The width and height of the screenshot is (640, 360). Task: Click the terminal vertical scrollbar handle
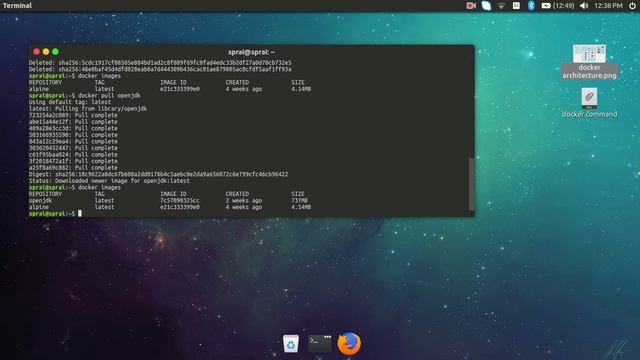point(471,184)
